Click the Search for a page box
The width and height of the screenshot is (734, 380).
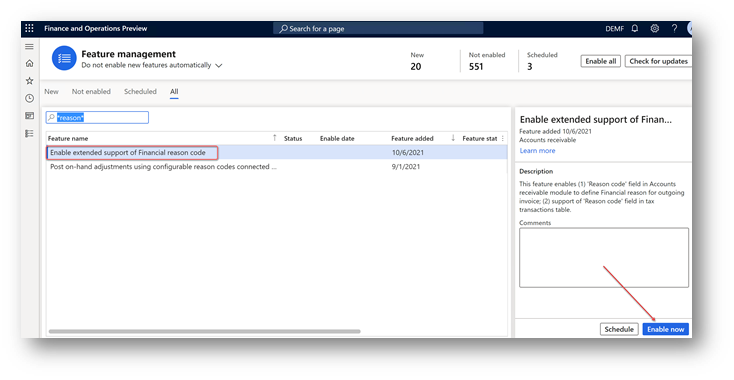click(378, 29)
